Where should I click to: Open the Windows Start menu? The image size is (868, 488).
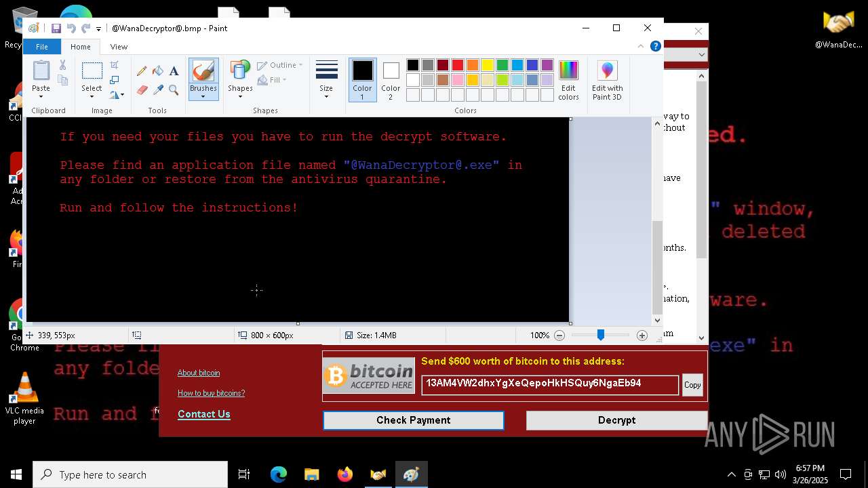(x=16, y=474)
